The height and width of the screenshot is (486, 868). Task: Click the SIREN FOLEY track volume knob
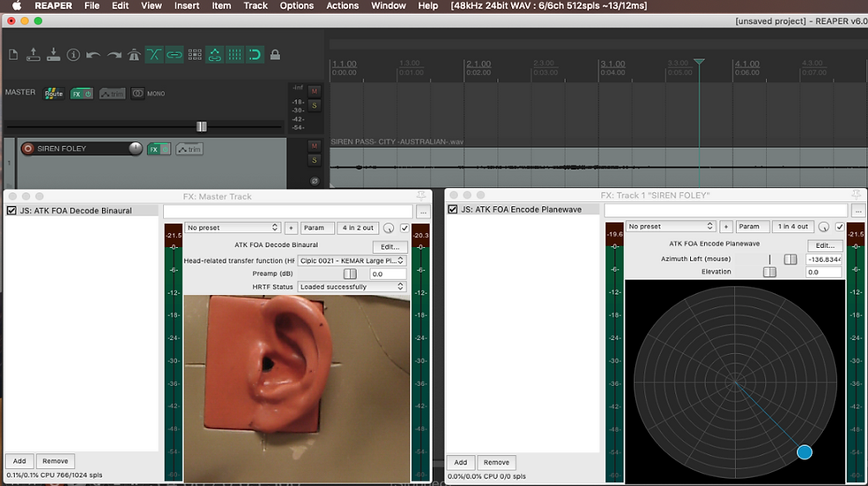tap(135, 148)
